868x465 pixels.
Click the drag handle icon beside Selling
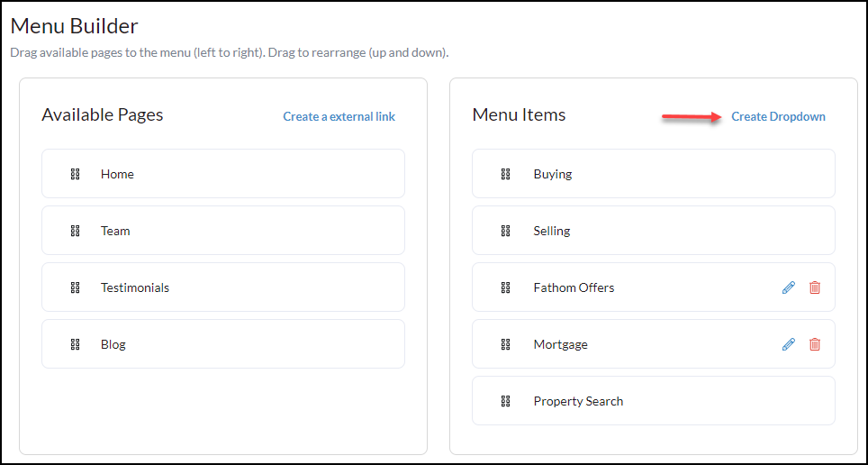[x=506, y=231]
